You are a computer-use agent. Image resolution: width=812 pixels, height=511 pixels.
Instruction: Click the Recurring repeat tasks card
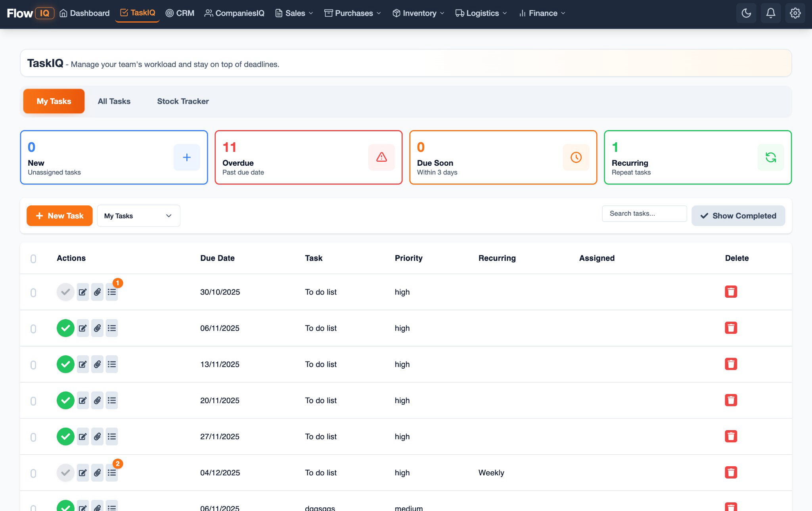[697, 157]
